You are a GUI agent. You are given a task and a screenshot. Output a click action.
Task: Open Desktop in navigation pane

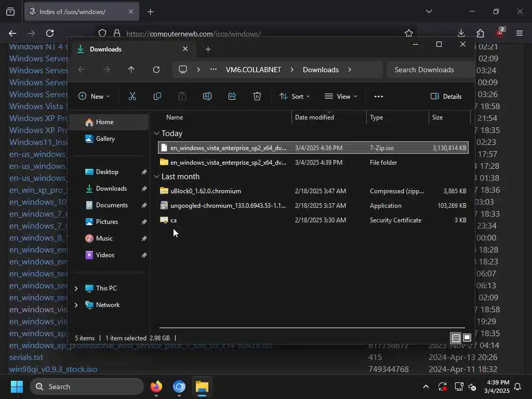[109, 172]
